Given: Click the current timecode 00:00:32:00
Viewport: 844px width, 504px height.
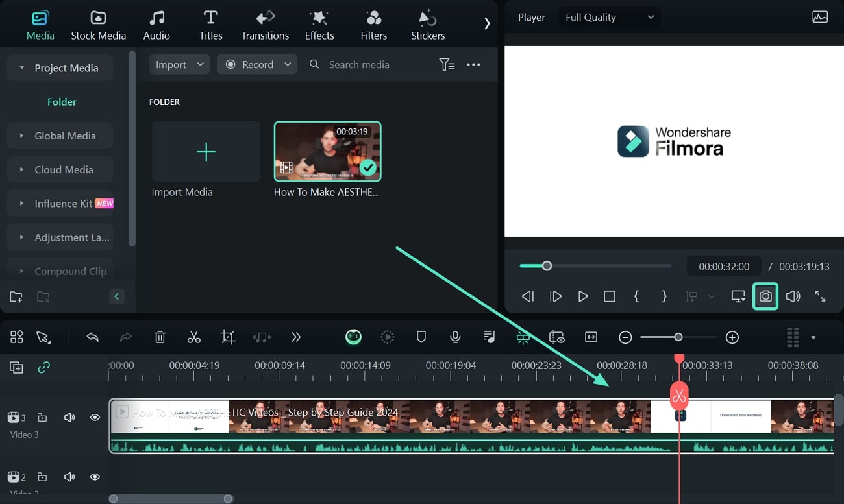Looking at the screenshot, I should click(724, 267).
